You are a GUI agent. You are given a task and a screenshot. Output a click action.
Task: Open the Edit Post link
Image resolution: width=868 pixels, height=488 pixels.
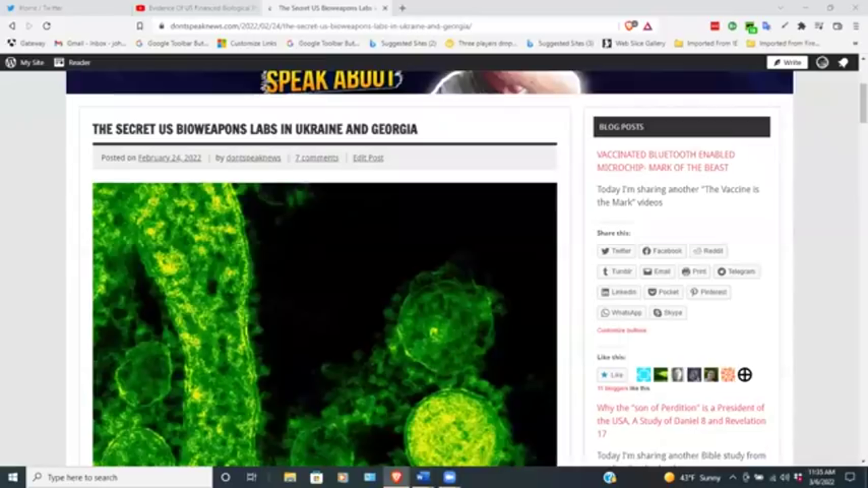pos(368,158)
